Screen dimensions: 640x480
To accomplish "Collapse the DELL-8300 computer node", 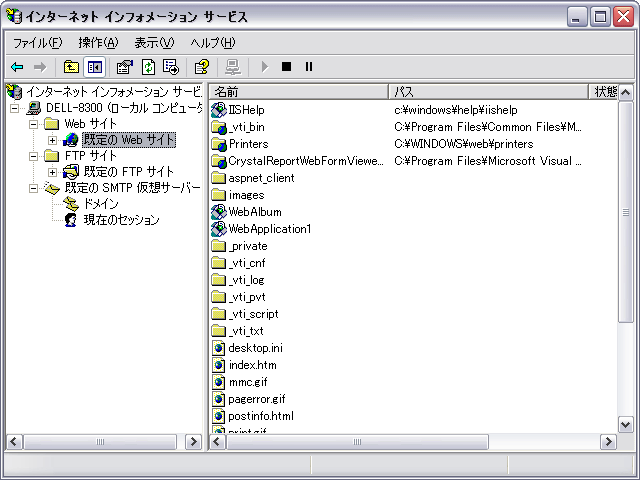I will [x=15, y=108].
